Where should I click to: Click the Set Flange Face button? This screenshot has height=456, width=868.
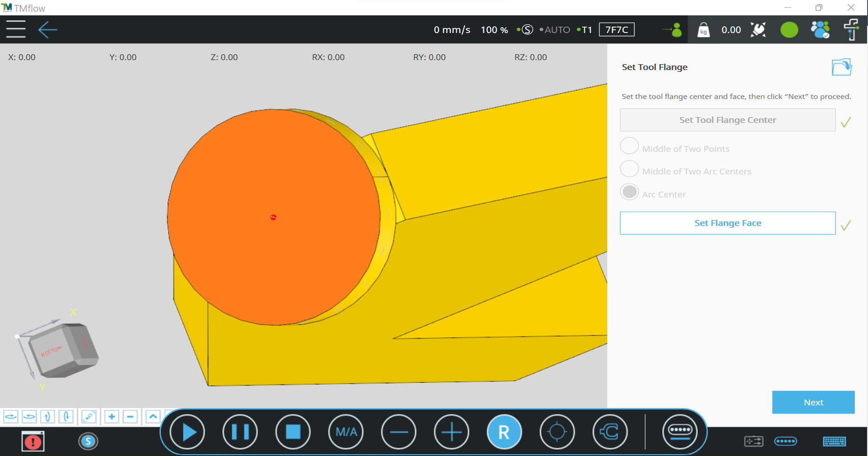727,223
